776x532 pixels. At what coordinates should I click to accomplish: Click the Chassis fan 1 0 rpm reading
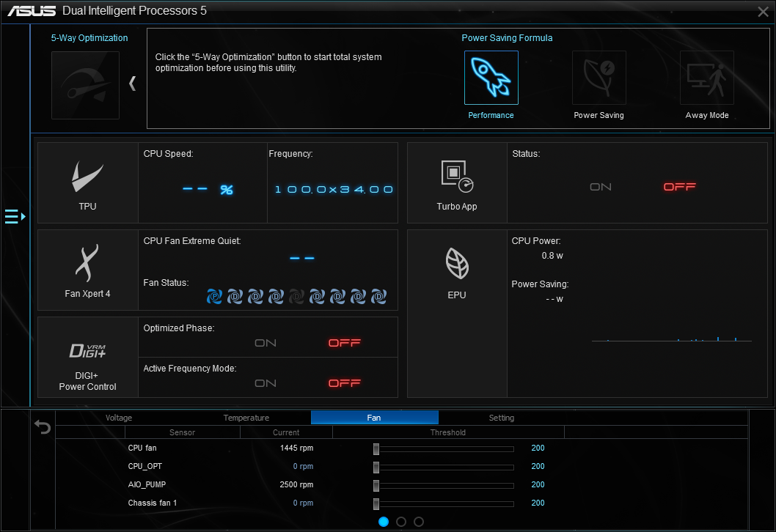[303, 503]
